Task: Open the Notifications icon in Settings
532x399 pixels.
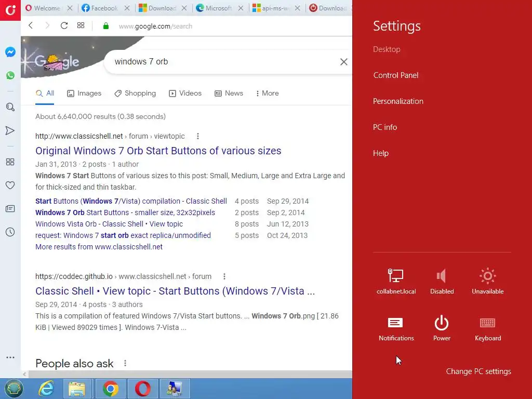Action: 396,328
